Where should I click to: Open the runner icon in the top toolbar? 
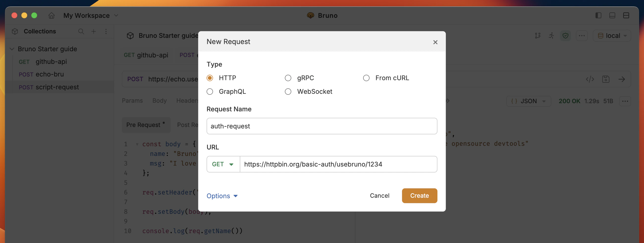tap(552, 35)
